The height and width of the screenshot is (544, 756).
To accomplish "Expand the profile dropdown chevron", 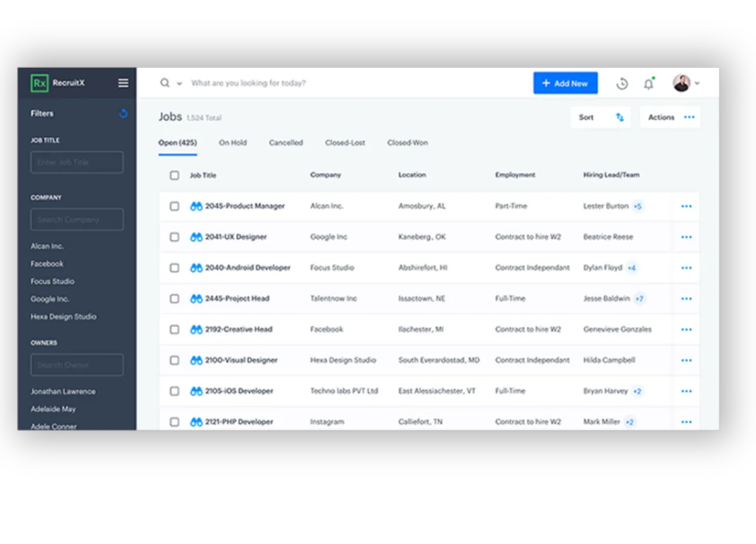I will point(697,84).
